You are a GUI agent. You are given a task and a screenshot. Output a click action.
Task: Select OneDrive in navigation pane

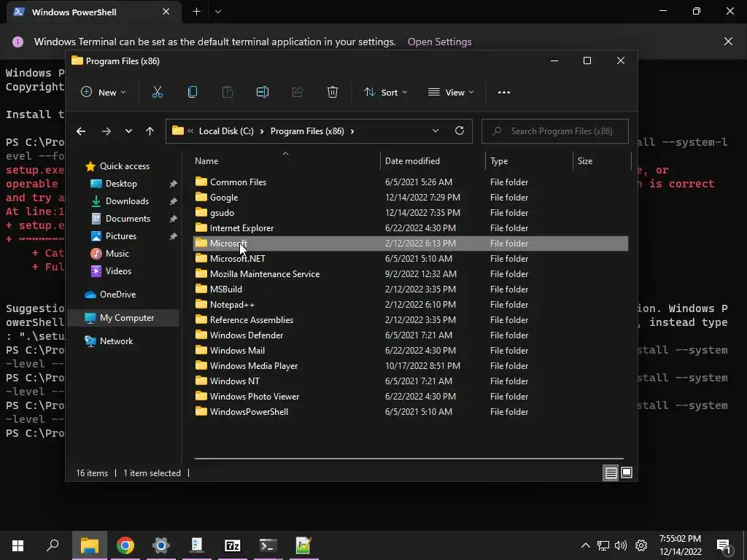point(117,295)
